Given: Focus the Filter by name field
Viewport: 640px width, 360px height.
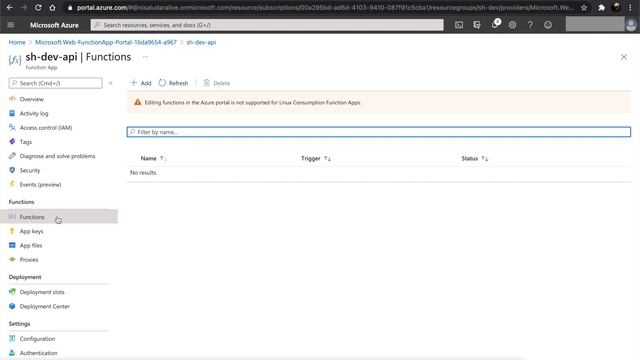Looking at the screenshot, I should point(378,132).
